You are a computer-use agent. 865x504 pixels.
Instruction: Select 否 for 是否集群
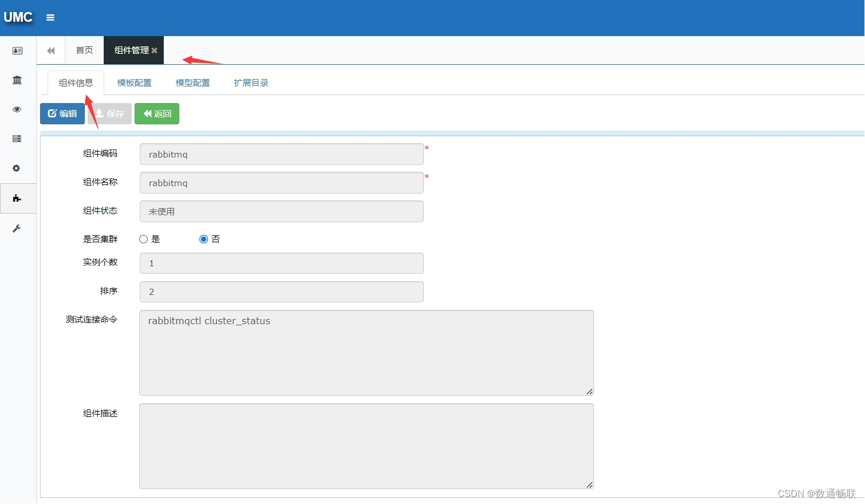(203, 239)
